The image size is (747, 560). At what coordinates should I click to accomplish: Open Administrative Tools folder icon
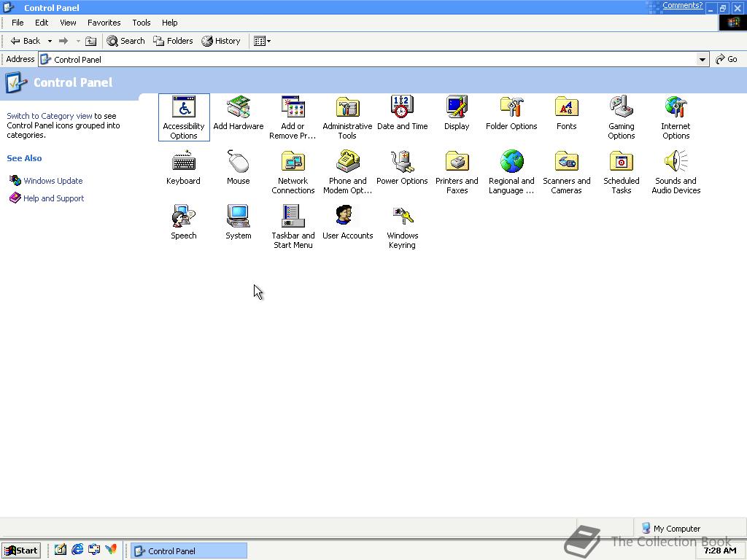click(x=347, y=117)
